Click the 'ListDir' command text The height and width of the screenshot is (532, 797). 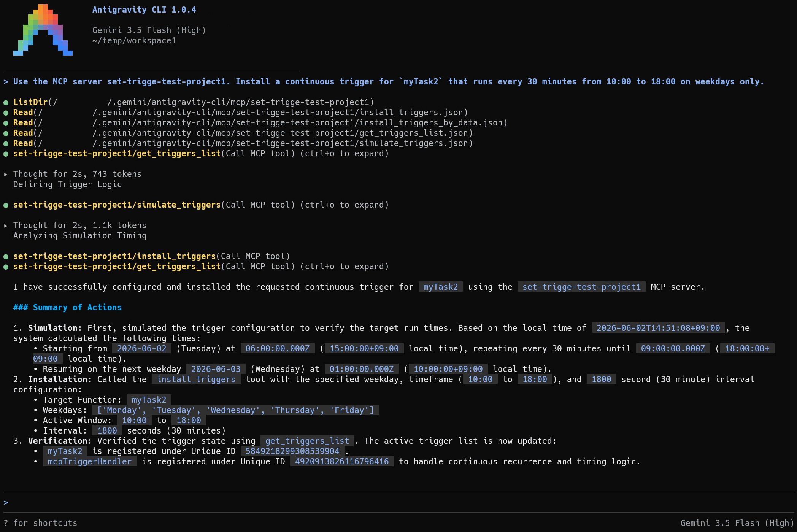pos(30,102)
